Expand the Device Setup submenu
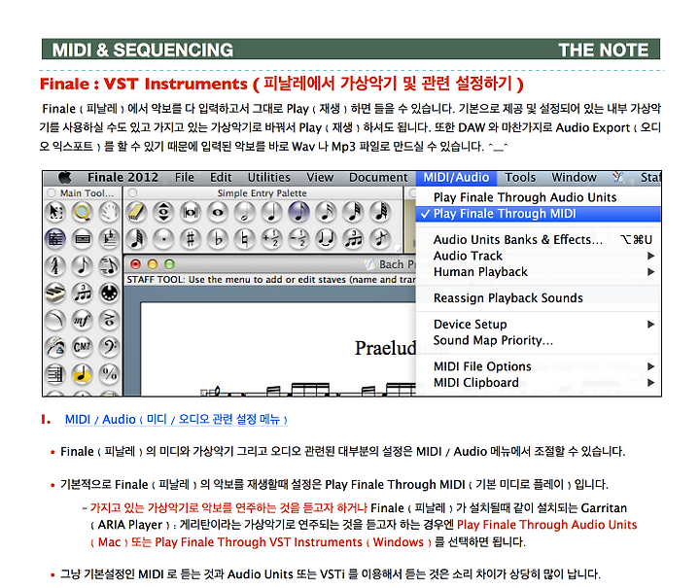The image size is (700, 588). tap(538, 325)
